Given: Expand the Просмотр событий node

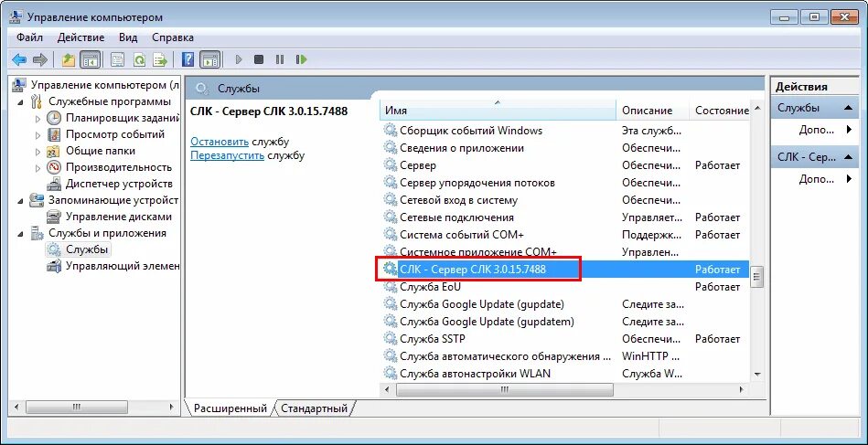Looking at the screenshot, I should (38, 135).
